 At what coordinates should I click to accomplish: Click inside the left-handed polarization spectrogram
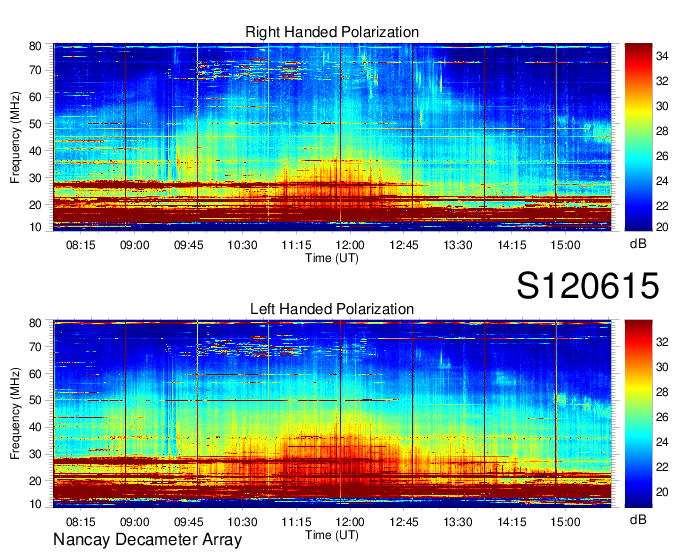point(332,413)
